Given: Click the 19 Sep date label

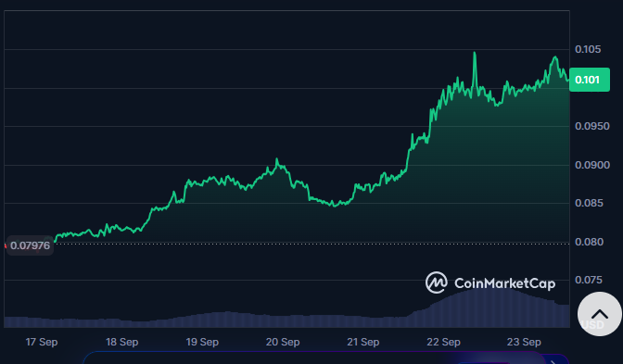Looking at the screenshot, I should point(202,342).
